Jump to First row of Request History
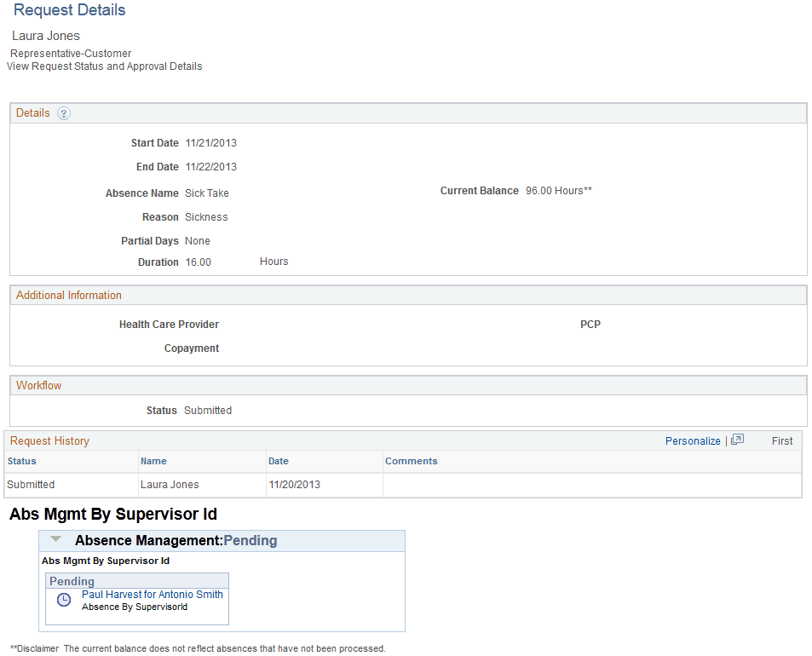Screen dimensions: 812x656 (781, 440)
